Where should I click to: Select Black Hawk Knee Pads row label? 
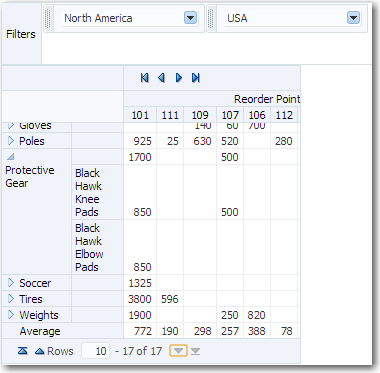88,192
